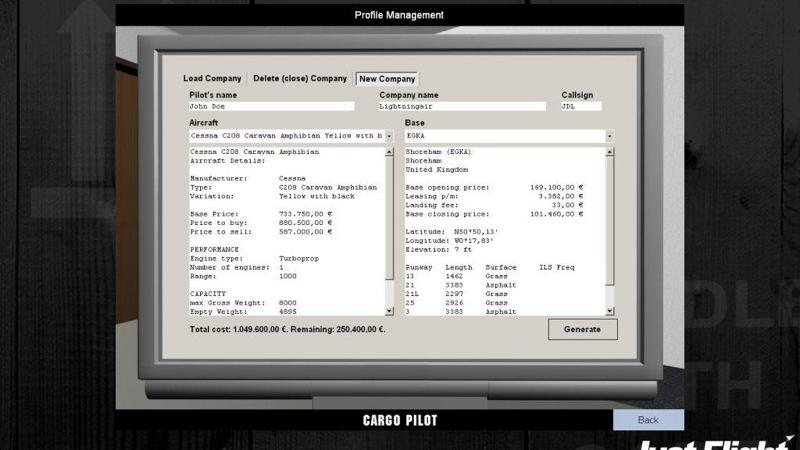This screenshot has width=800, height=450.
Task: Click the 'Longitude:' line
Action: (449, 241)
